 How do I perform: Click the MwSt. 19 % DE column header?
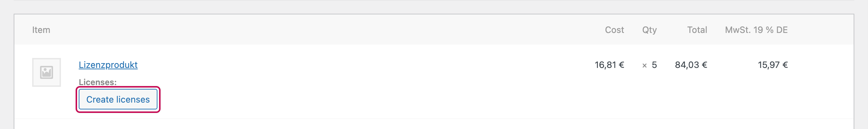pos(756,30)
